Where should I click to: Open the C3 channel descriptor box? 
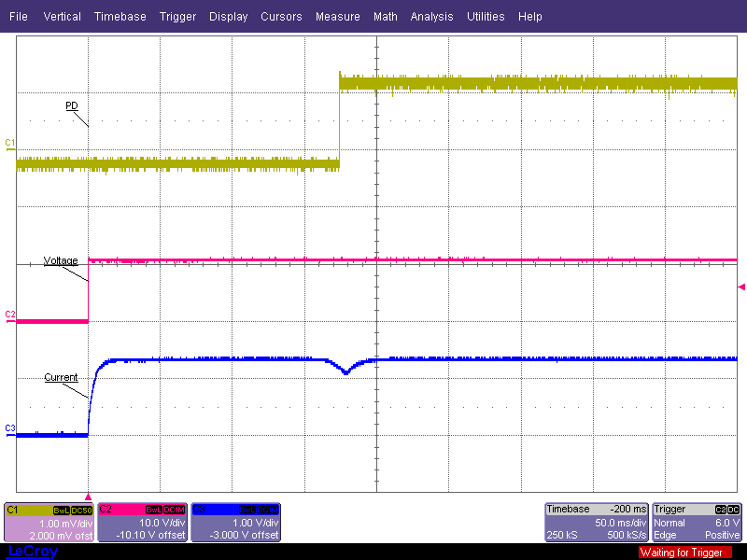tap(235, 523)
